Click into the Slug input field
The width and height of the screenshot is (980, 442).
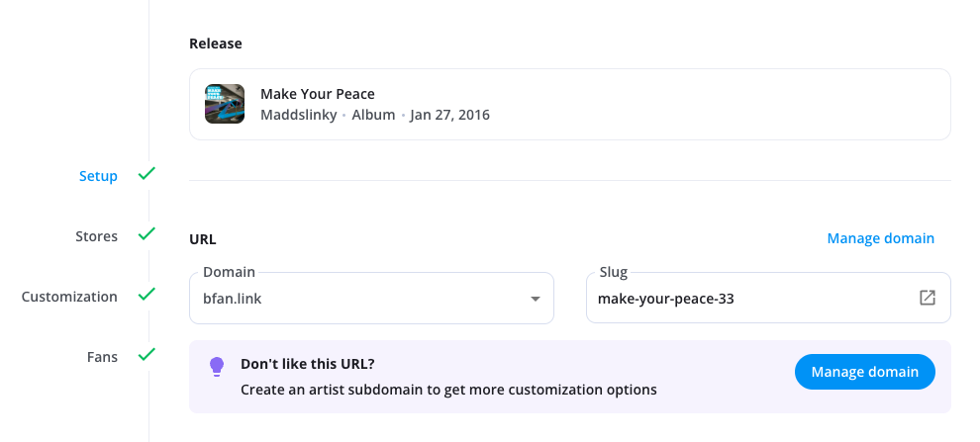(x=752, y=299)
